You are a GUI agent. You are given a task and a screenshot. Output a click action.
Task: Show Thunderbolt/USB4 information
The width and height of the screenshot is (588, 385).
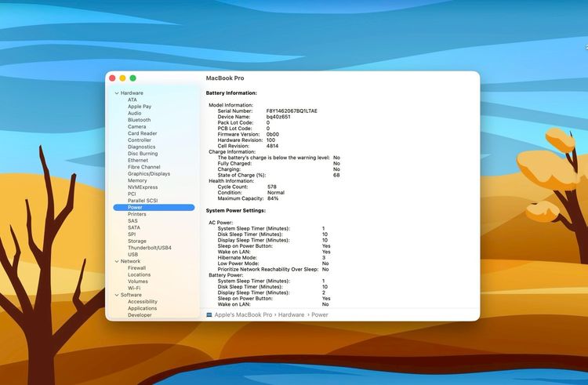click(x=149, y=248)
